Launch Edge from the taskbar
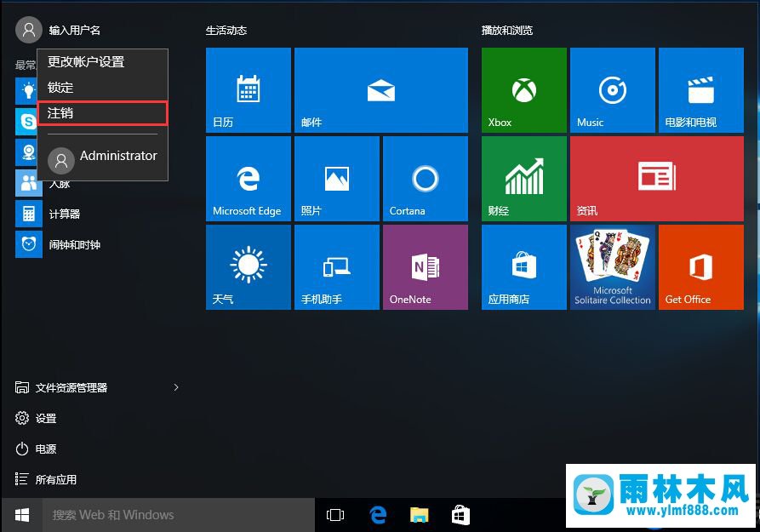Screen dimensions: 760x532 pyautogui.click(x=378, y=515)
